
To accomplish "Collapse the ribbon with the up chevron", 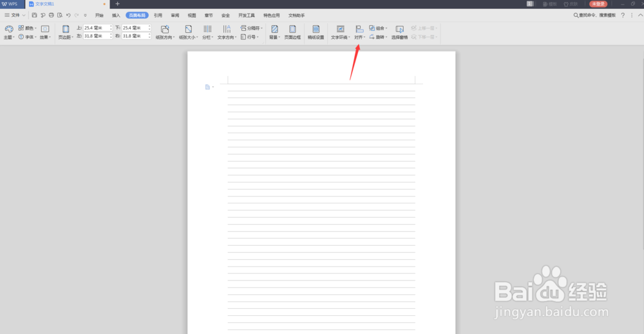I will coord(640,15).
